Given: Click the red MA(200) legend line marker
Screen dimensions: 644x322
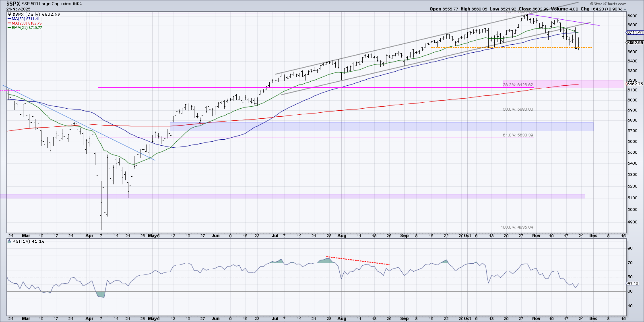Looking at the screenshot, I should pos(9,23).
